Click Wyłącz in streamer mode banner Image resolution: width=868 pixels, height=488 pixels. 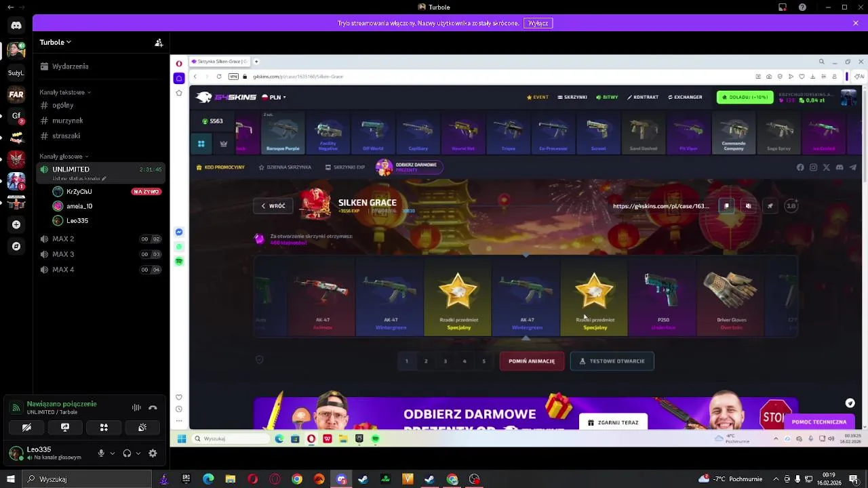[538, 23]
